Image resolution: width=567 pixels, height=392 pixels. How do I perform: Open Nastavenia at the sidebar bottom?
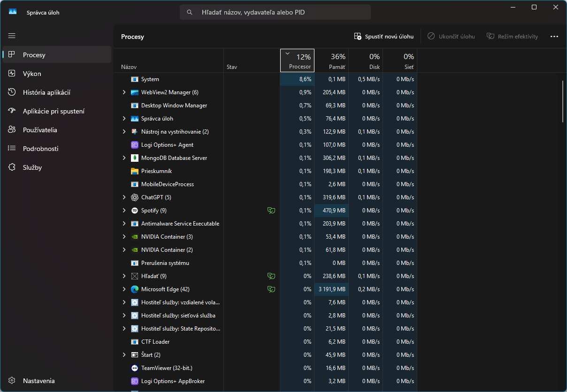[x=57, y=381]
